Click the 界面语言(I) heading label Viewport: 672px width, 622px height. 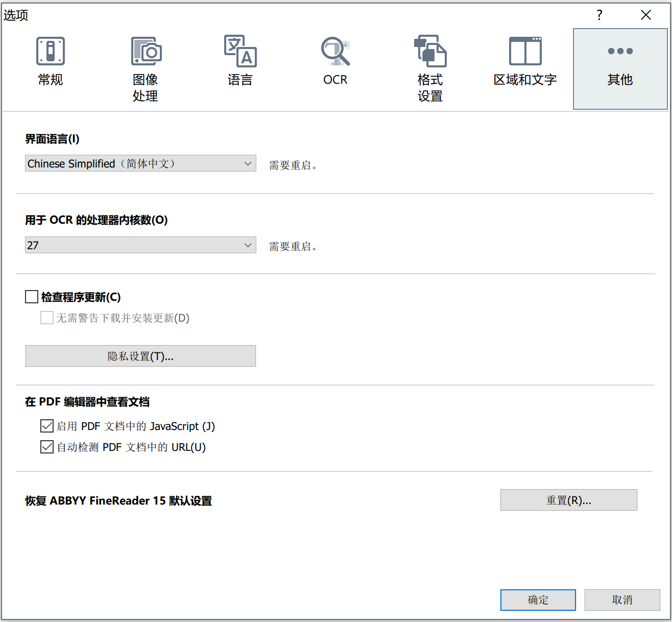click(x=52, y=139)
